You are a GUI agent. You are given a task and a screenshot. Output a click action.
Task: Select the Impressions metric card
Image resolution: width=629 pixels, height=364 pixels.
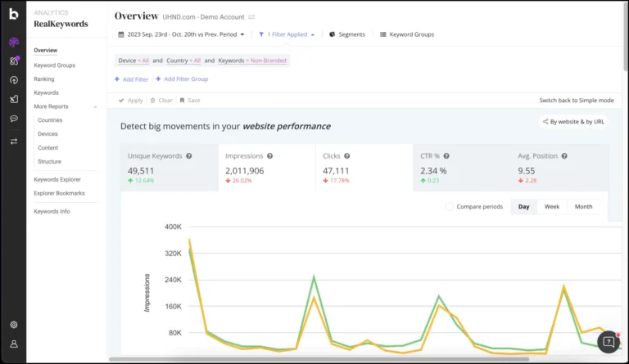[x=267, y=168]
